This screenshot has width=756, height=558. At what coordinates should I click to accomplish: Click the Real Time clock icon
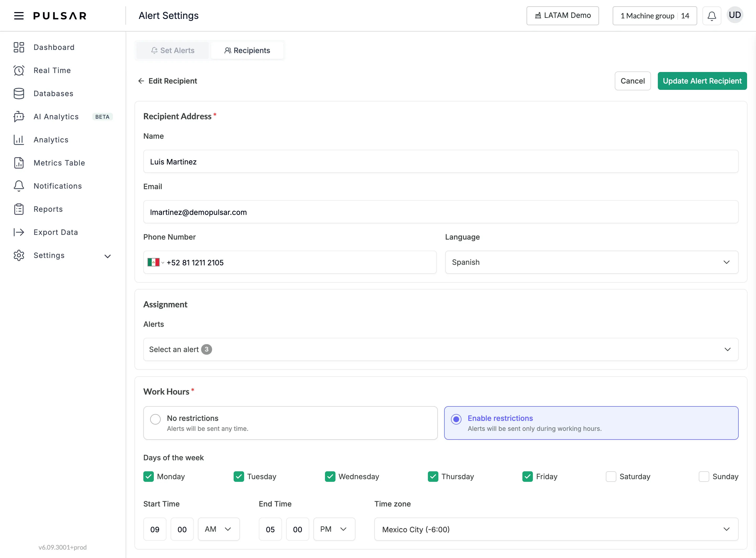click(x=19, y=70)
